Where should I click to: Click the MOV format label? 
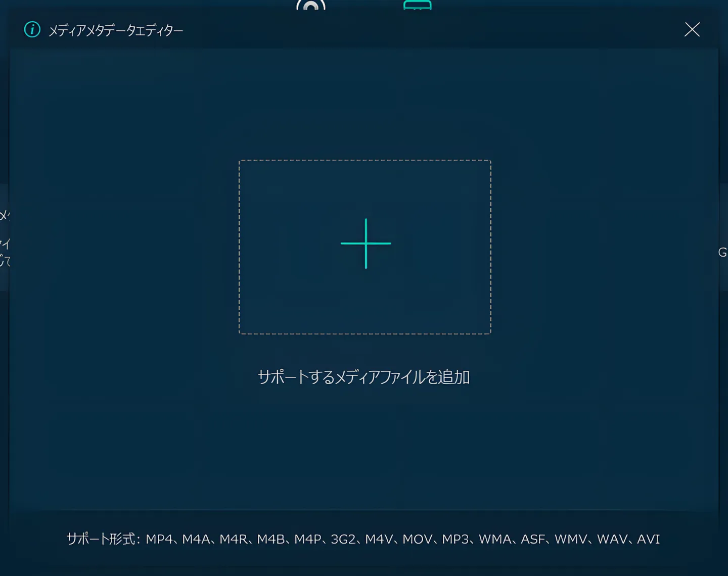tap(418, 539)
